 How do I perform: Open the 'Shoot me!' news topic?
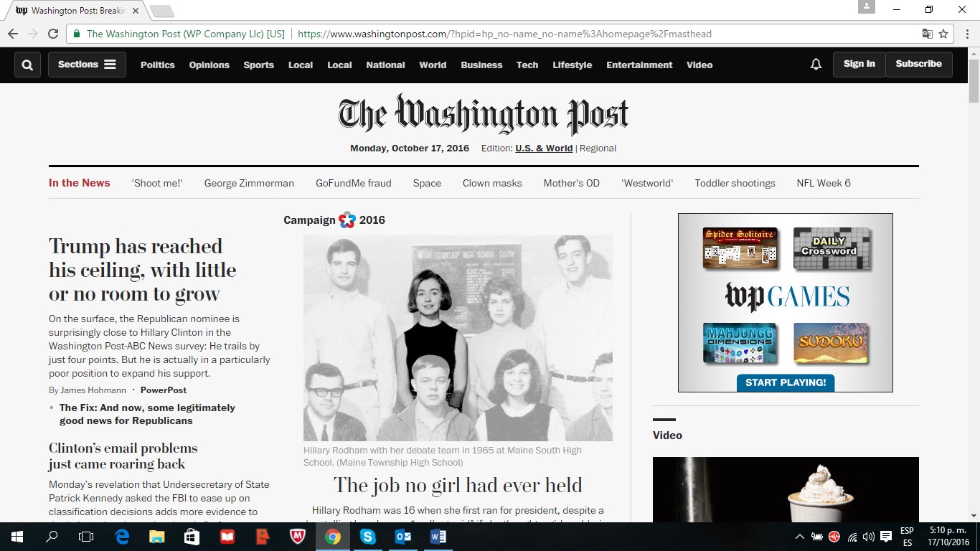point(157,183)
